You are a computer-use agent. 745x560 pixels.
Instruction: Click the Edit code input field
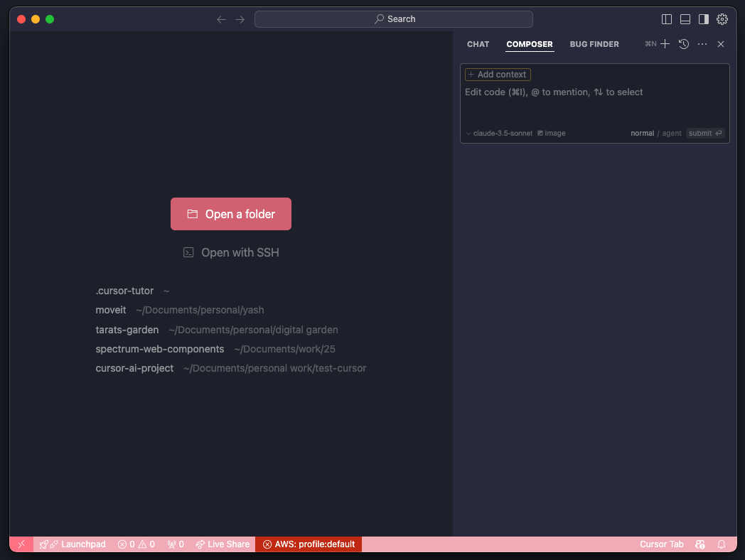594,99
